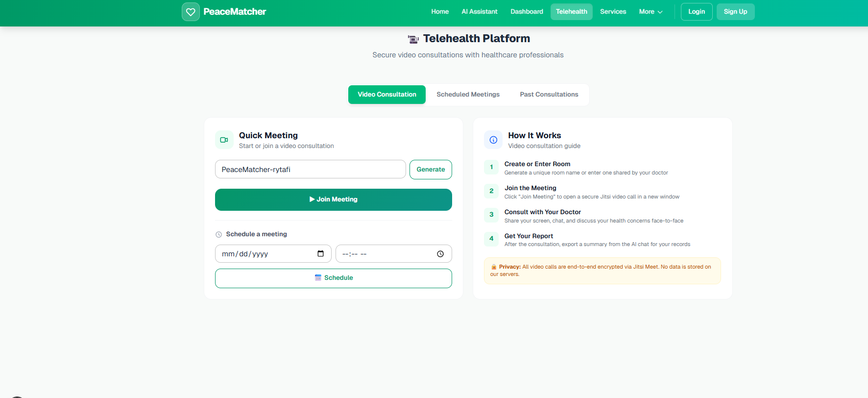
Task: Click the lock icon in Privacy notice
Action: [494, 267]
